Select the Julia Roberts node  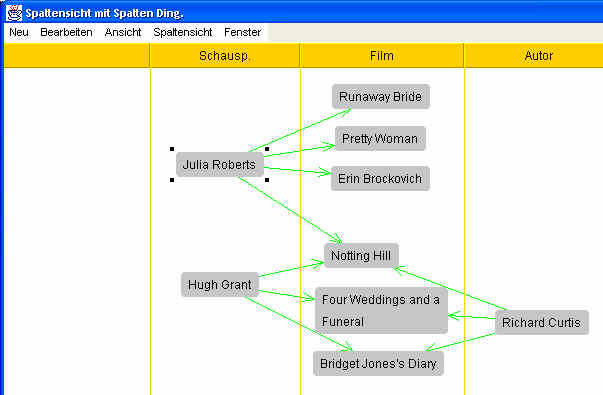pos(220,165)
